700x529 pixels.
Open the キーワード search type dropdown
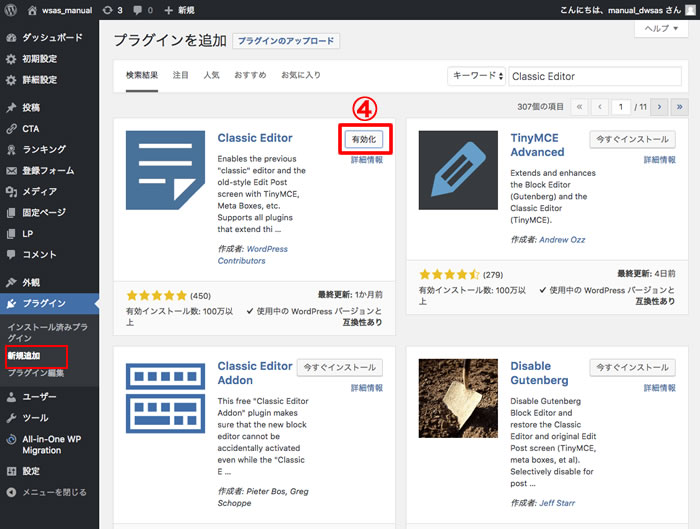tap(476, 76)
